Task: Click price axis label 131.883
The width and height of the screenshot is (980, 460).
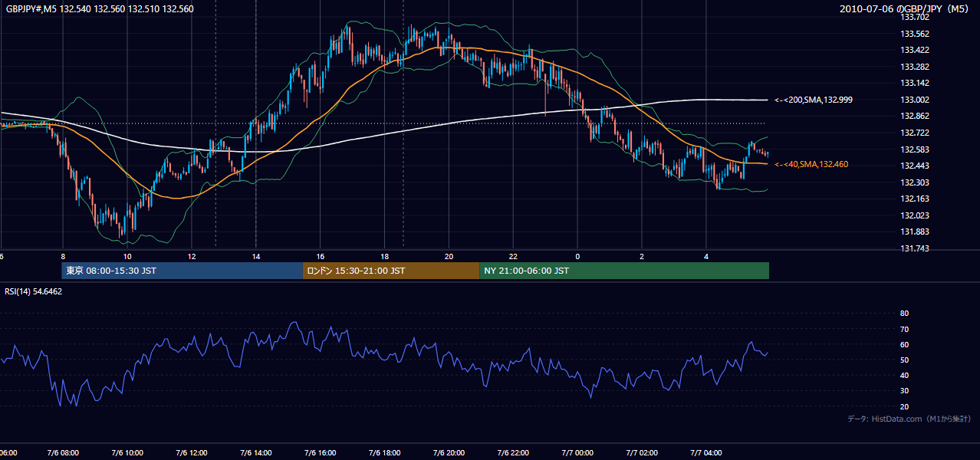Action: [x=916, y=232]
